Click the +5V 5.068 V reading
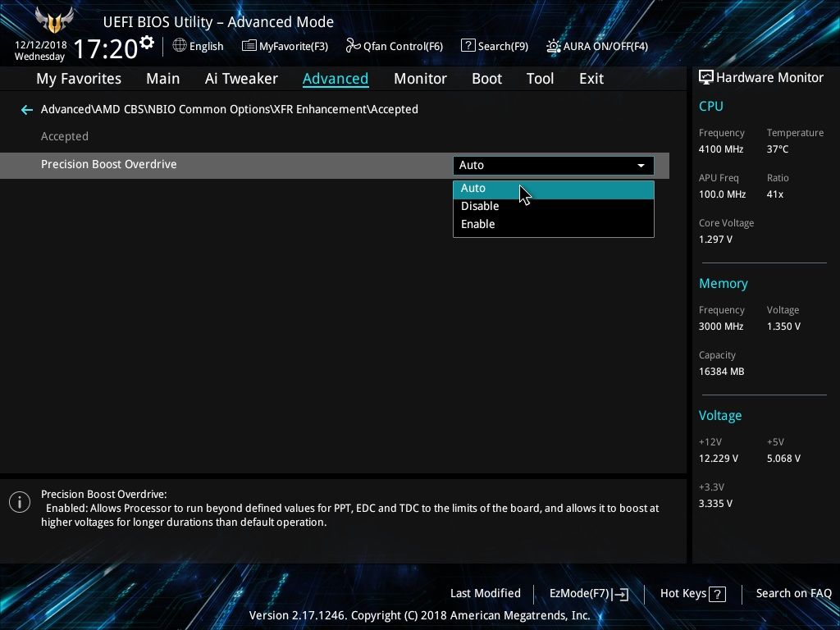Image resolution: width=840 pixels, height=630 pixels. [x=783, y=459]
